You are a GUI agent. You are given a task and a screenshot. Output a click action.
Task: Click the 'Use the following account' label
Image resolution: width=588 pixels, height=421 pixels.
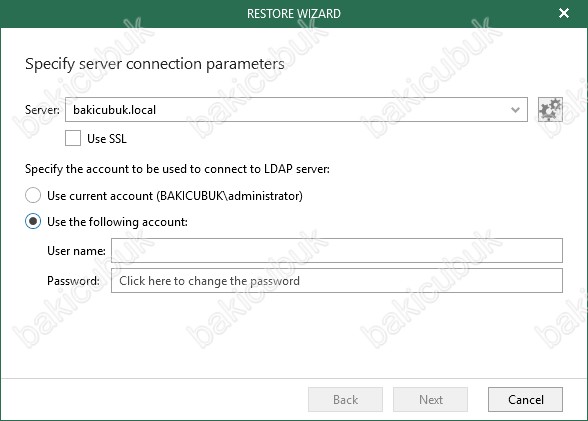[x=117, y=222]
